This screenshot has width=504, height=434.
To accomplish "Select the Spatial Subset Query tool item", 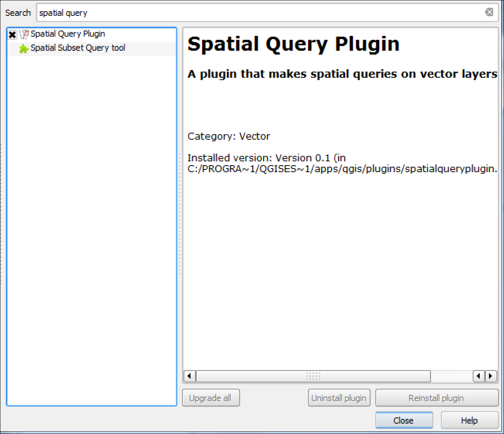I will (x=77, y=48).
